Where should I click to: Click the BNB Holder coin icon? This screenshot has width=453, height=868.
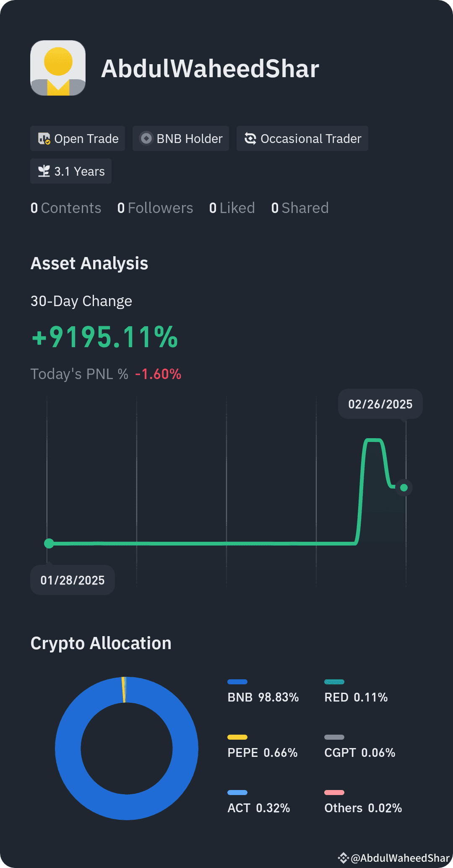tap(146, 138)
